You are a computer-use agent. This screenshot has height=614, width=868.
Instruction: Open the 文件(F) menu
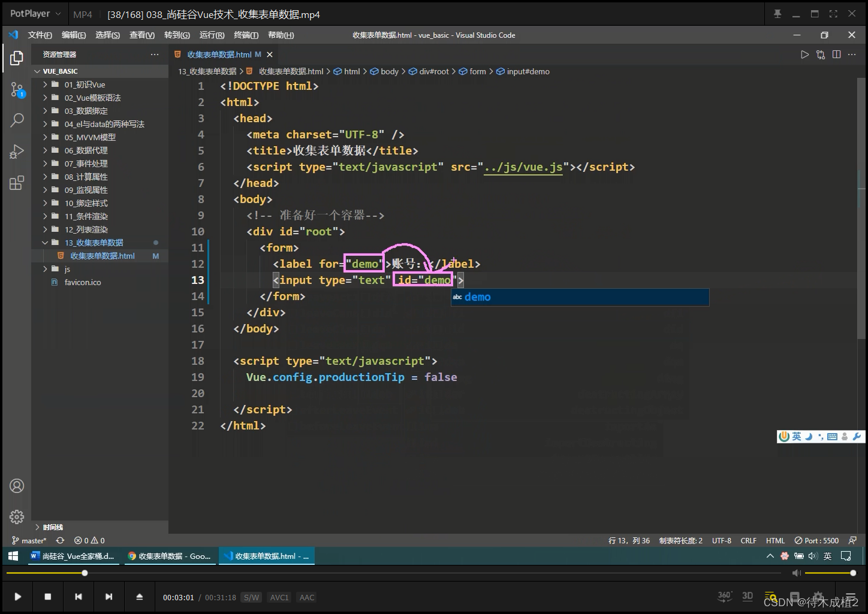[40, 35]
